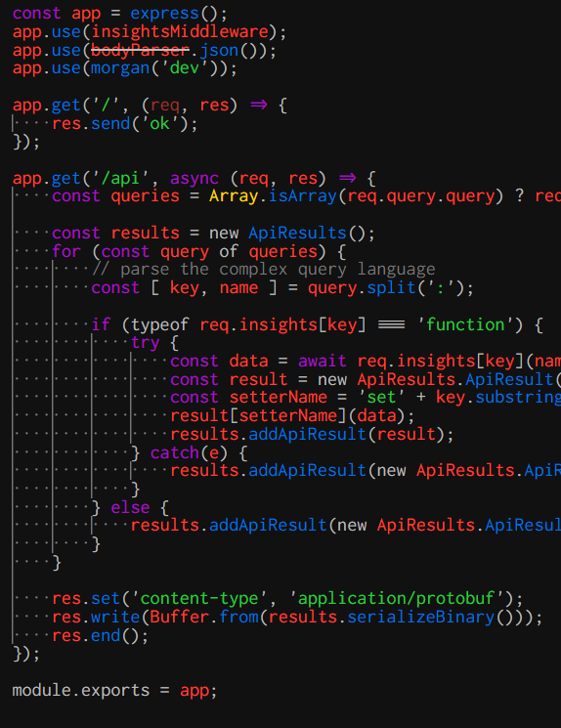The image size is (561, 728).
Task: Click the query.split method call
Action: pos(362,288)
